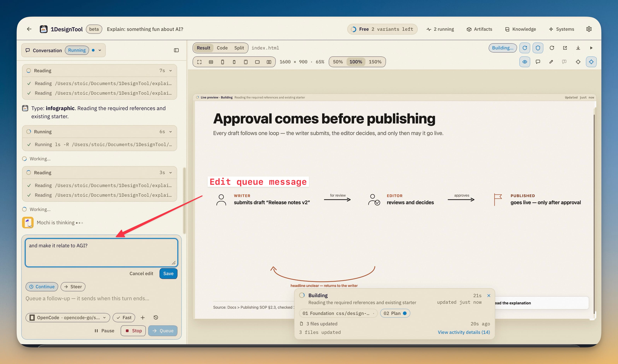Viewport: 618px width, 364px height.
Task: Select the fit-to-screen viewport icon
Action: (199, 62)
